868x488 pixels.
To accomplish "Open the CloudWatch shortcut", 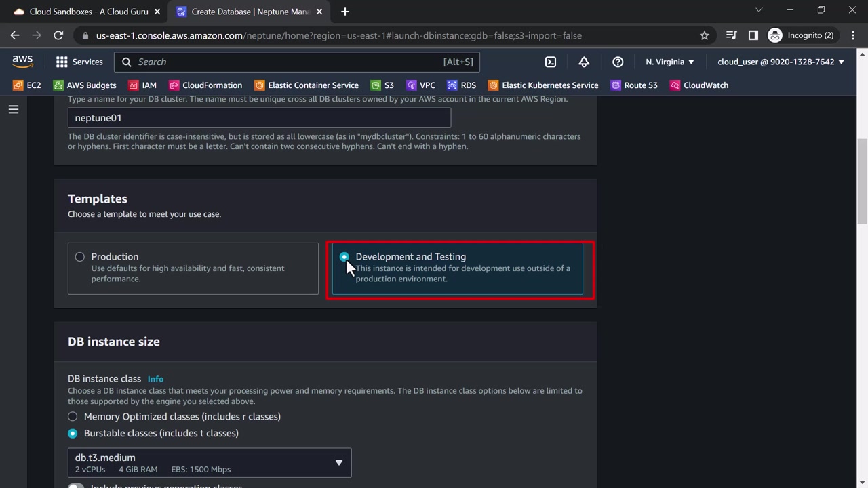I will 699,85.
